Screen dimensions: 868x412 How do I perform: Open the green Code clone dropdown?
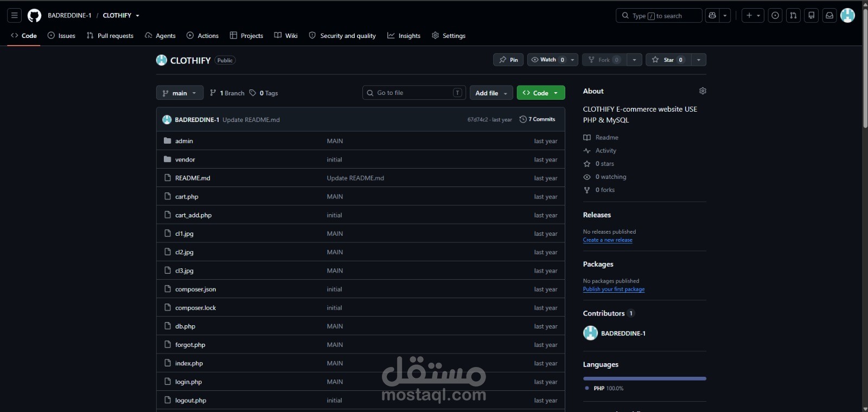tap(541, 93)
